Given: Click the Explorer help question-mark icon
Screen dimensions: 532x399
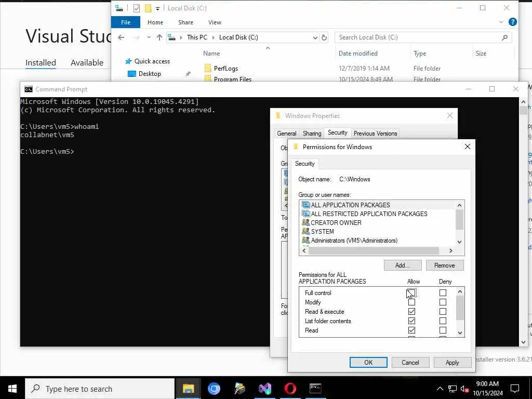Looking at the screenshot, I should coord(513,22).
